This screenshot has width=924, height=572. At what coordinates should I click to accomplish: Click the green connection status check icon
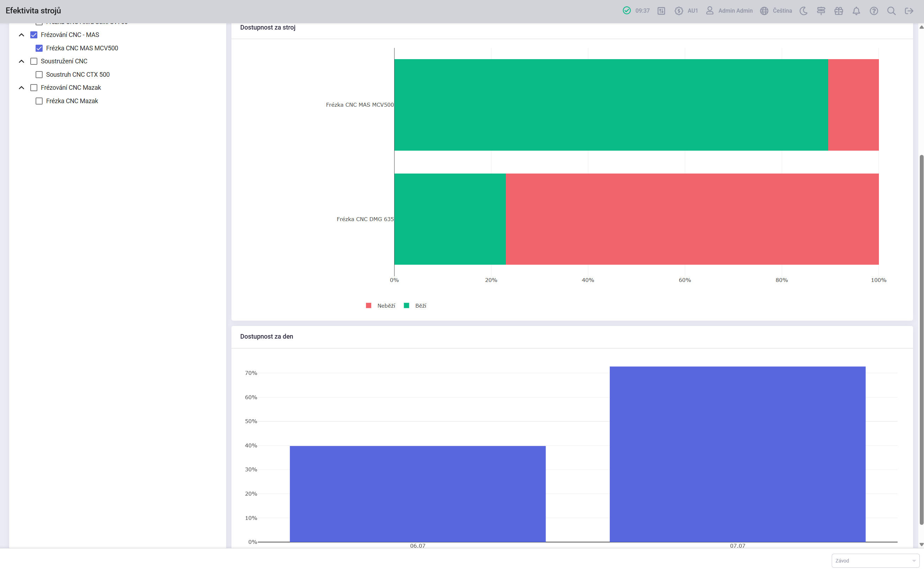click(x=626, y=11)
